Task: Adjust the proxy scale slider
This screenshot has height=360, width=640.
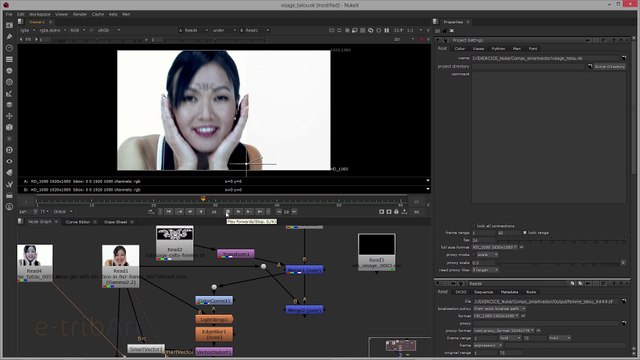Action: coord(559,262)
